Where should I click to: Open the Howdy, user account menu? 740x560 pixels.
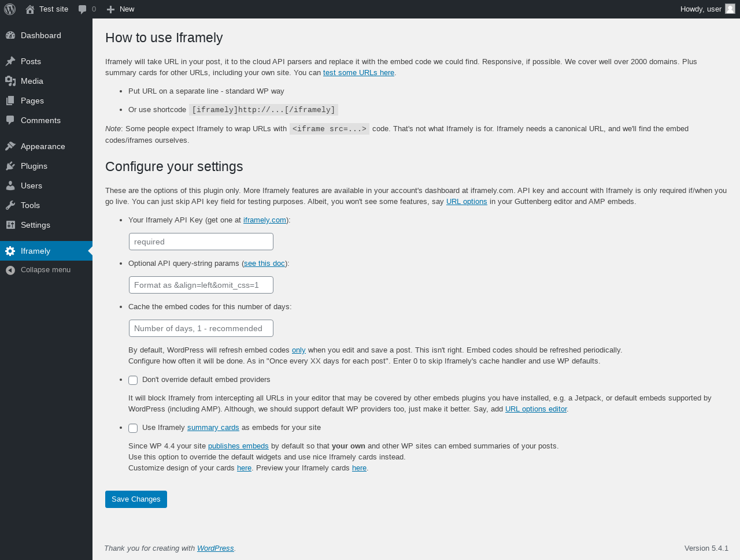pos(701,9)
